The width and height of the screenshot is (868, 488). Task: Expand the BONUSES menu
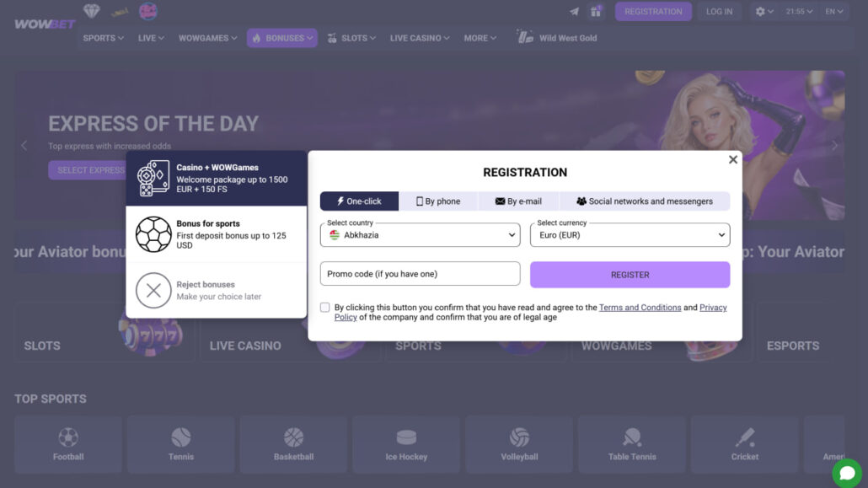[x=282, y=38]
